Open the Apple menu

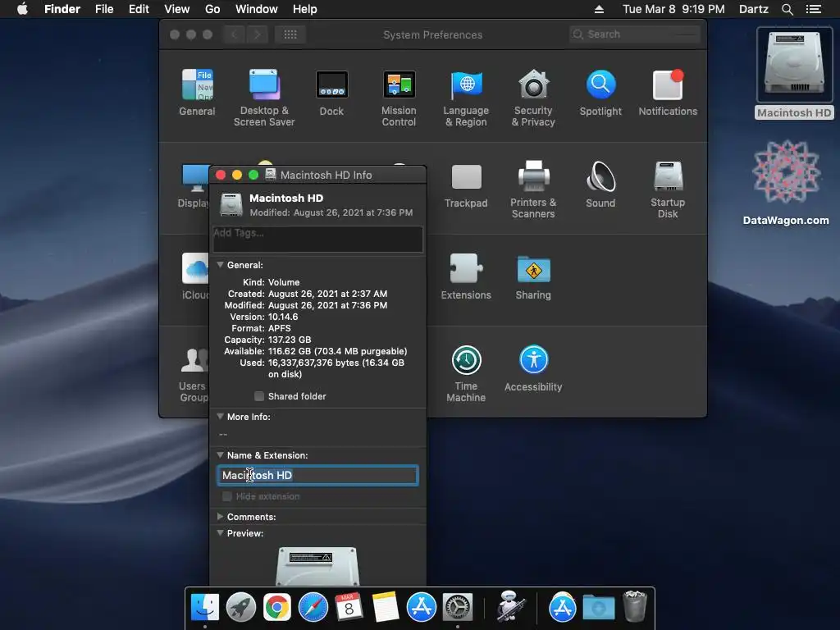pos(22,9)
